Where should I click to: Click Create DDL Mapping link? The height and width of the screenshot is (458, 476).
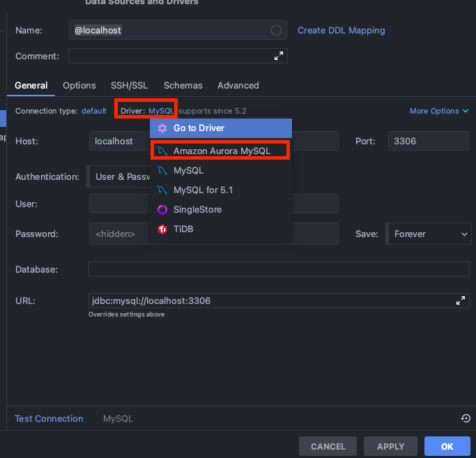click(x=341, y=31)
